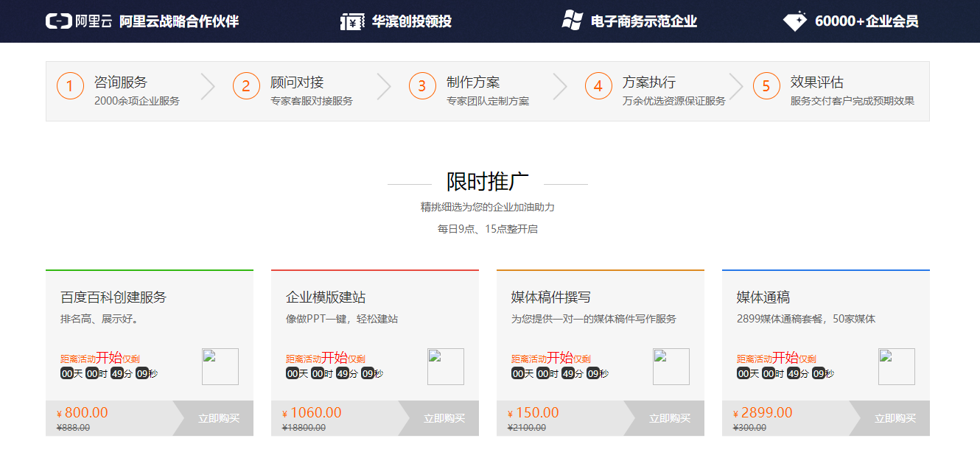
Task: Open the 媒体稿件撰写 title link
Action: coord(551,297)
